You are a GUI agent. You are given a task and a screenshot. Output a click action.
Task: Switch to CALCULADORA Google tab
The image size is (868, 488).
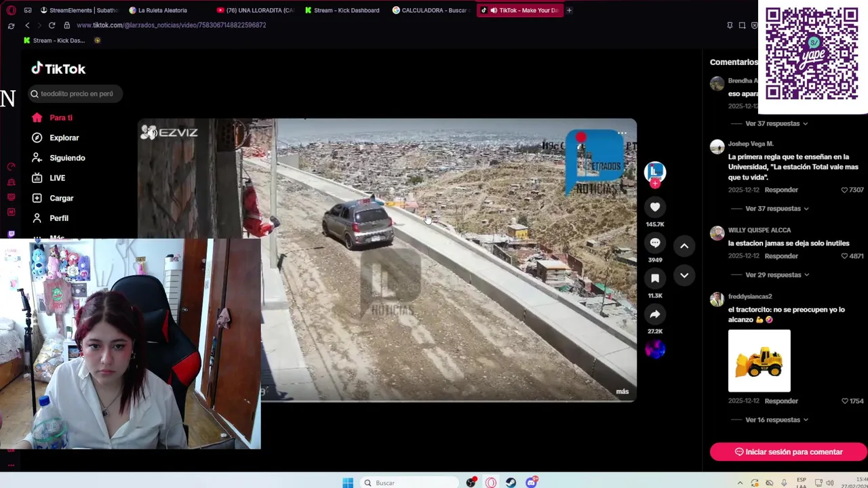(431, 10)
